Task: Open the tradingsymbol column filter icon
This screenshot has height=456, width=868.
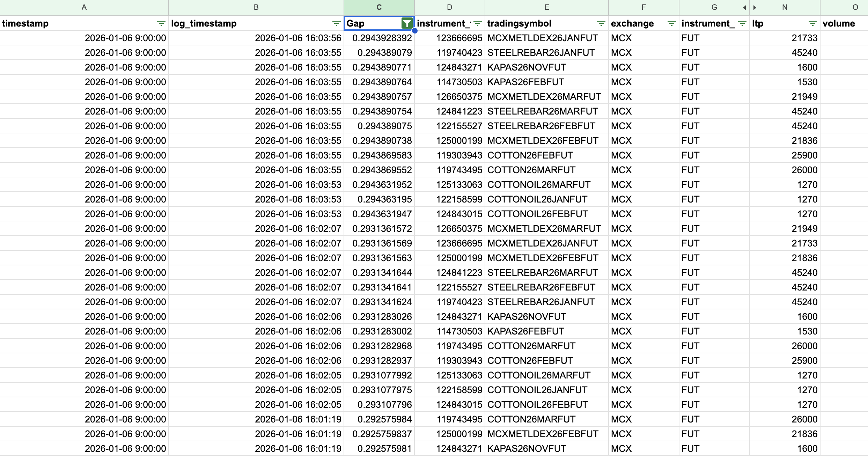Action: click(601, 23)
